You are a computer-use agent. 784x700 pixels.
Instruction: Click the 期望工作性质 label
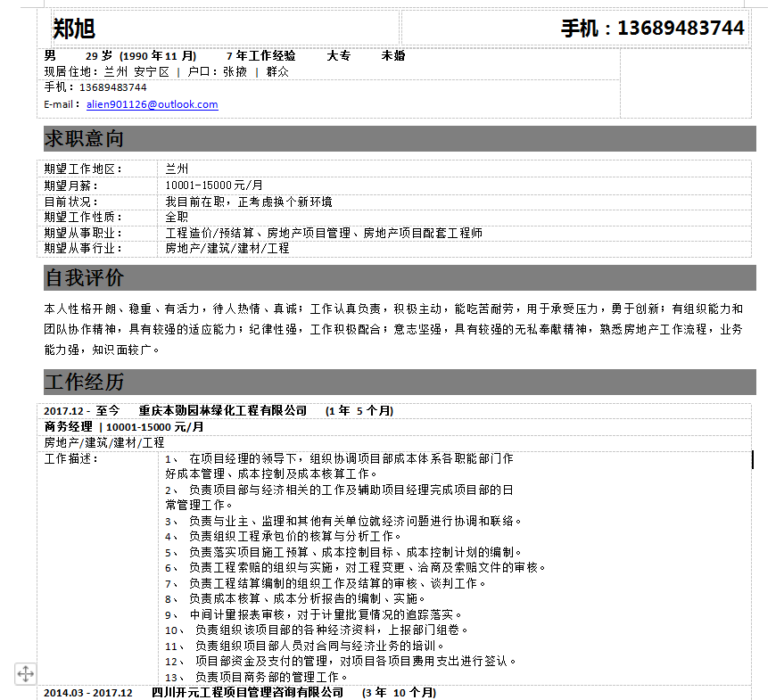tap(83, 217)
